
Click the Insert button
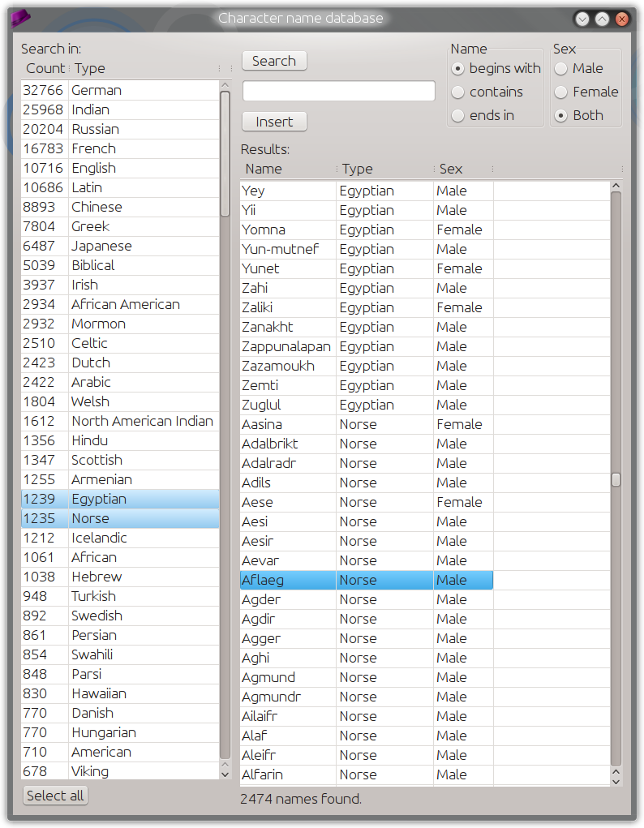274,122
